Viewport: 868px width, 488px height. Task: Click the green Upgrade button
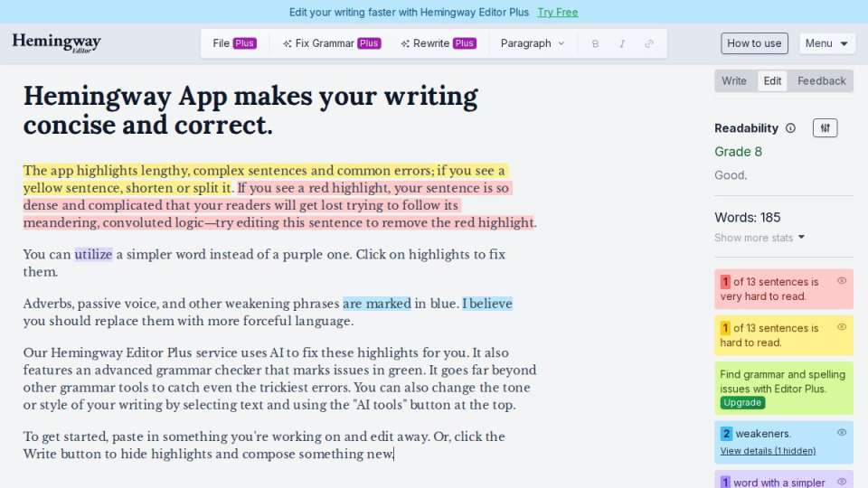[742, 403]
